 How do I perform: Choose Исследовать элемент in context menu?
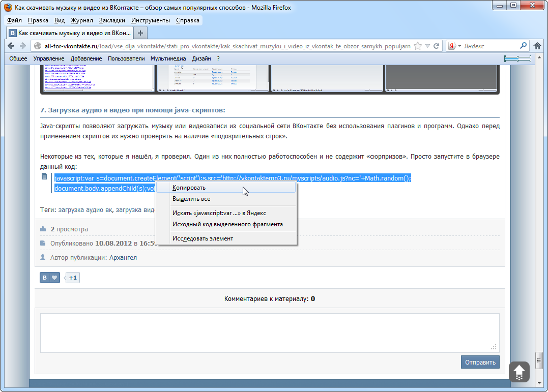[x=226, y=238]
